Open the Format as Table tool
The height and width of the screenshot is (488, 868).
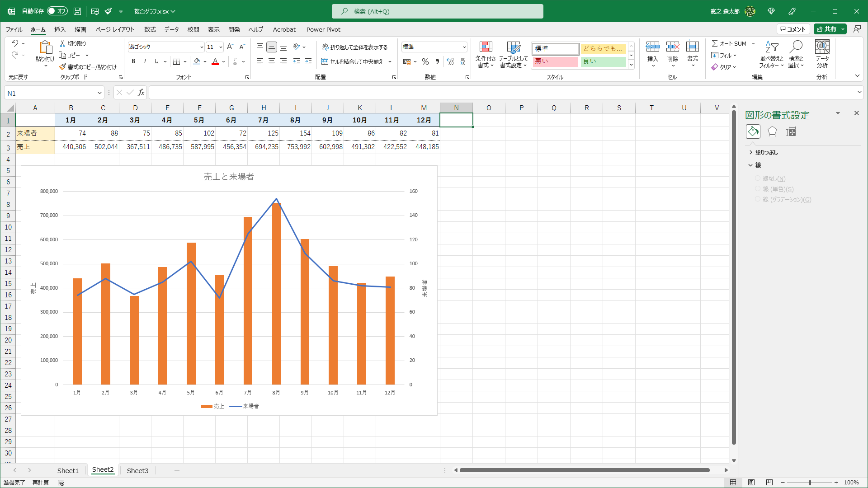tap(513, 47)
